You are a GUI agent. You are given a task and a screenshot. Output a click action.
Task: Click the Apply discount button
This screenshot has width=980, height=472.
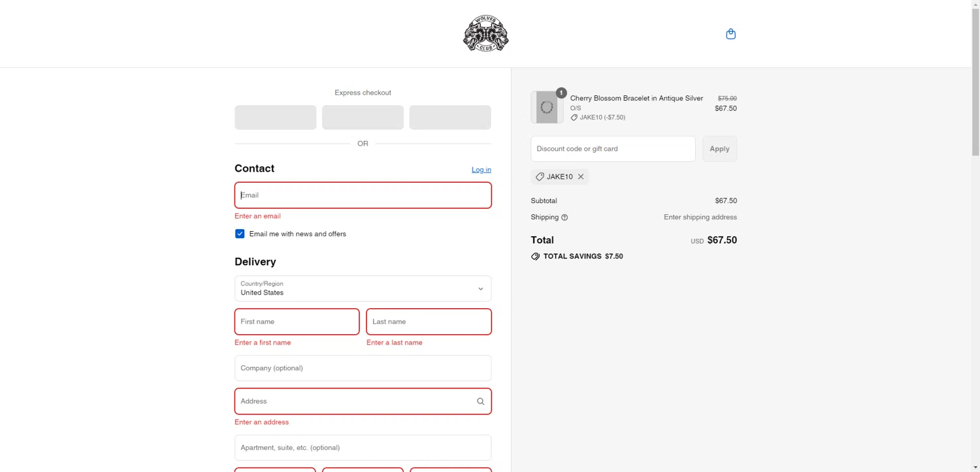[x=719, y=149]
